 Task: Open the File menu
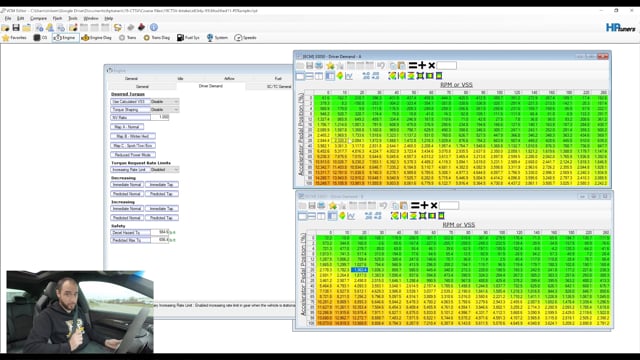click(x=8, y=18)
